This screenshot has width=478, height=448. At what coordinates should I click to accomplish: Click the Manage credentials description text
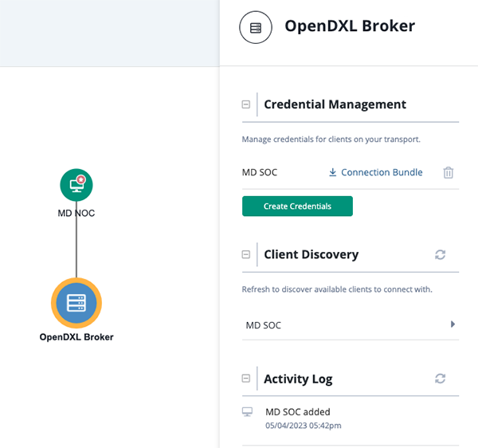tap(331, 140)
